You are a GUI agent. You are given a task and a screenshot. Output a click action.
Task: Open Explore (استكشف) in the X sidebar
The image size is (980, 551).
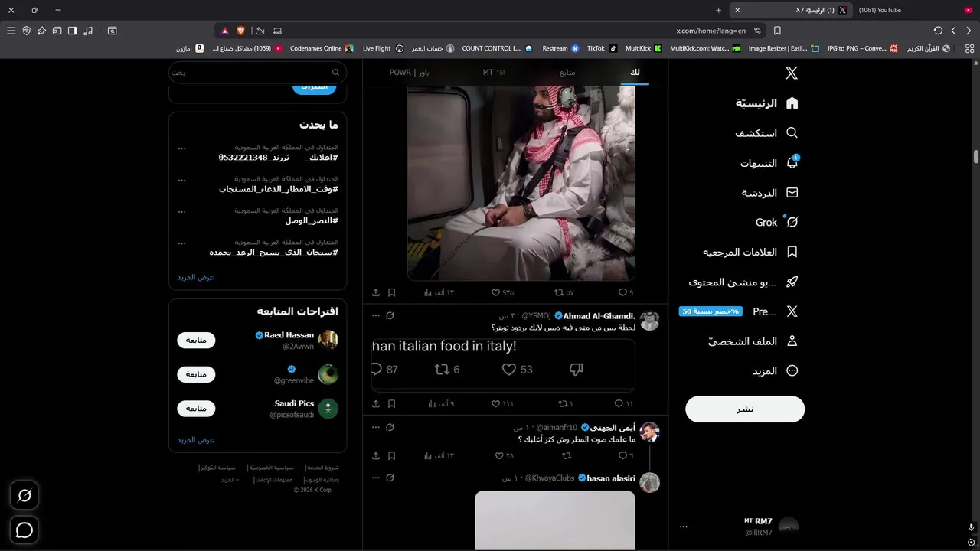766,133
